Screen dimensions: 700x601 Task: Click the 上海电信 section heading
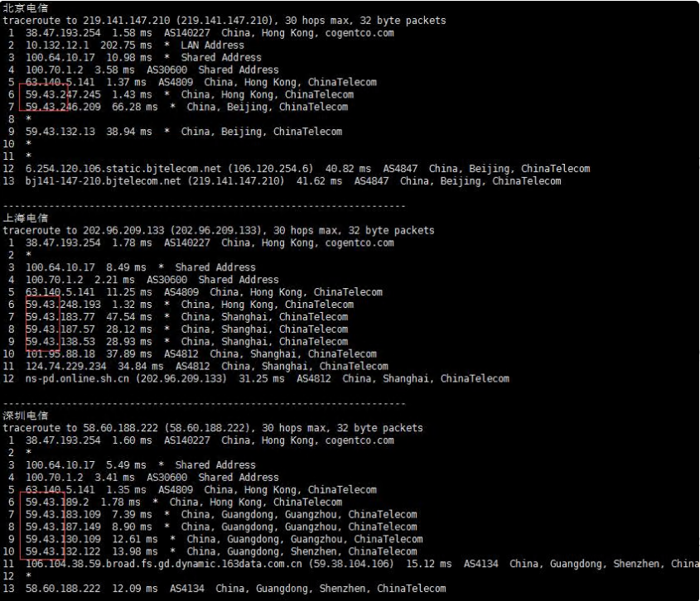click(26, 218)
